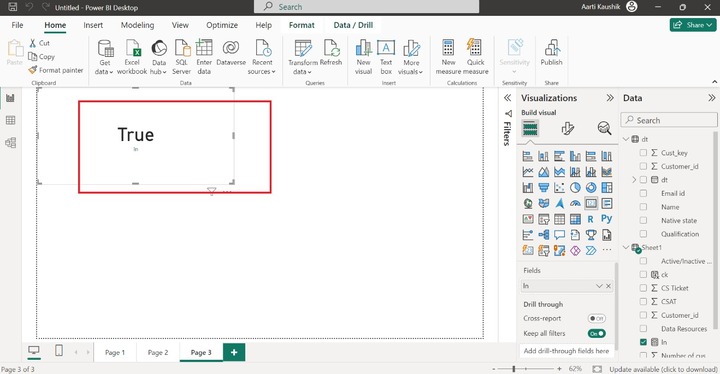
Task: Click the zoom slider handle
Action: click(x=514, y=368)
